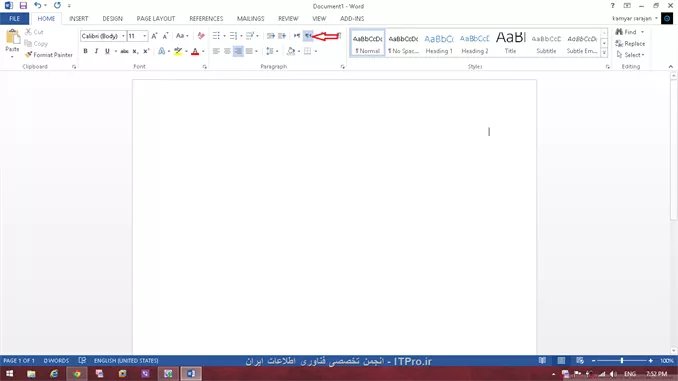Screen dimensions: 678x381
Task: Click zoom in plus button
Action: pos(650,361)
